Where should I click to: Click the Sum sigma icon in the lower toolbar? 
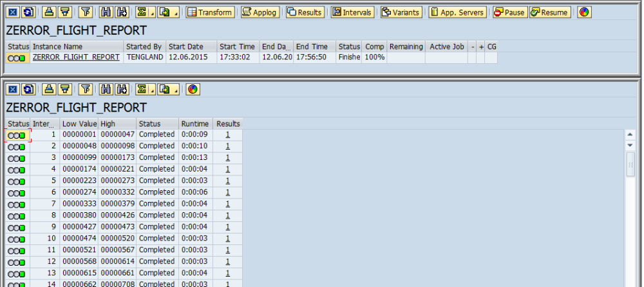tap(142, 89)
